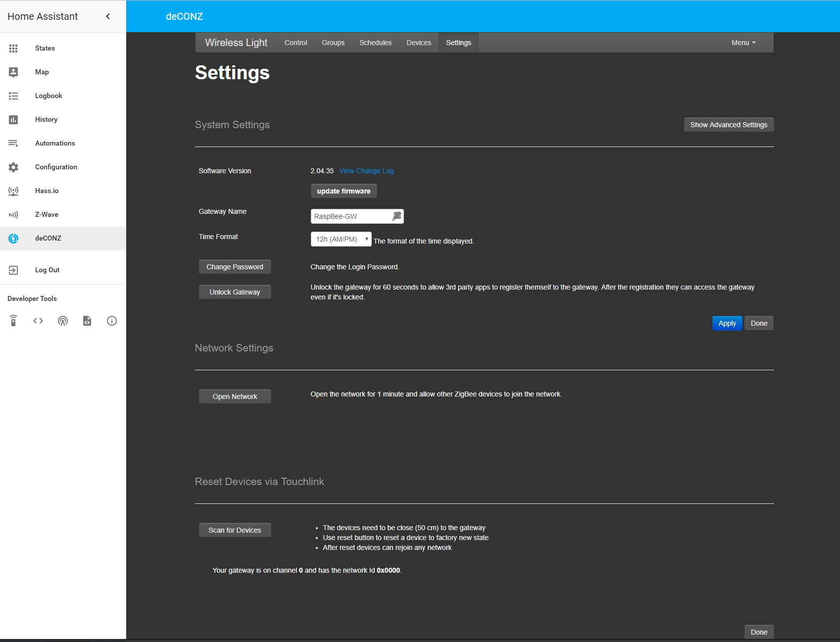Open Map in the sidebar
Viewport: 840px width, 642px height.
click(63, 72)
